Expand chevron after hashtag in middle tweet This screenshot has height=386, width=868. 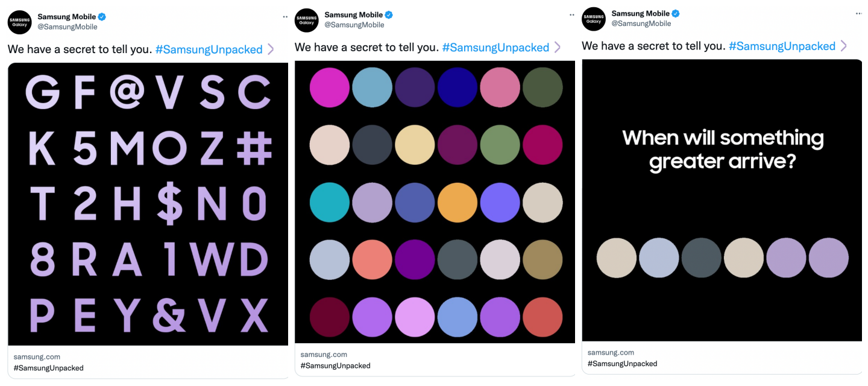(558, 48)
